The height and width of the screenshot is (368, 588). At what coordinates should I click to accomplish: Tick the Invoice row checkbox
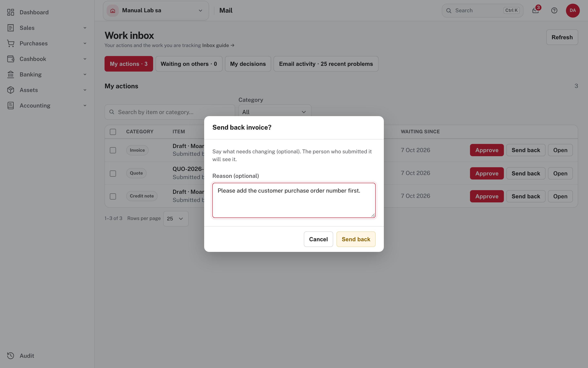tap(113, 150)
